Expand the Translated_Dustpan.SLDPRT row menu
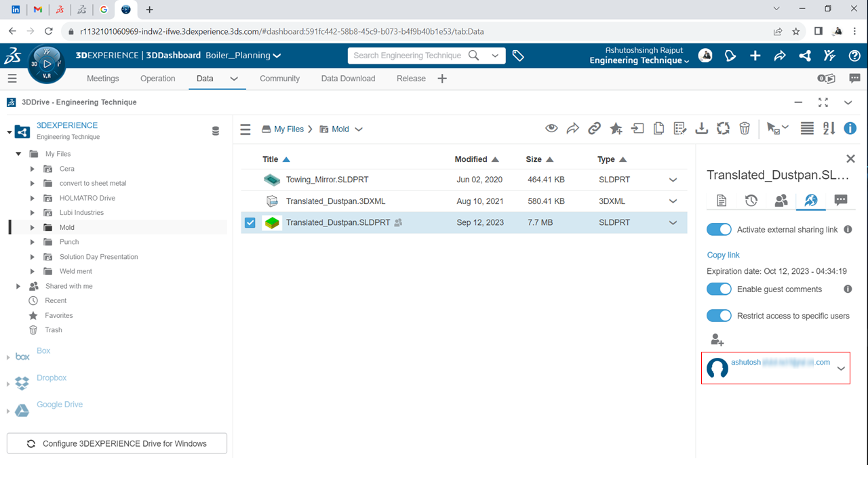Viewport: 868px width, 488px height. point(673,222)
